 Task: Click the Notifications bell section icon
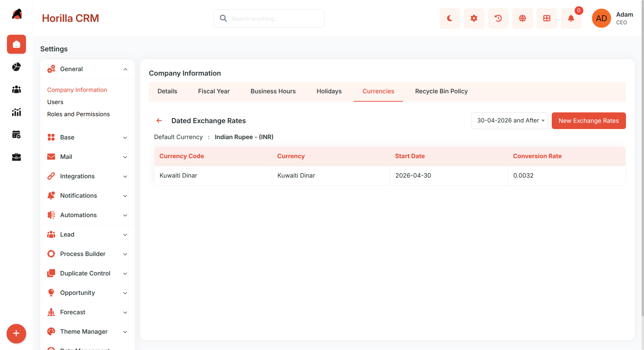point(51,196)
